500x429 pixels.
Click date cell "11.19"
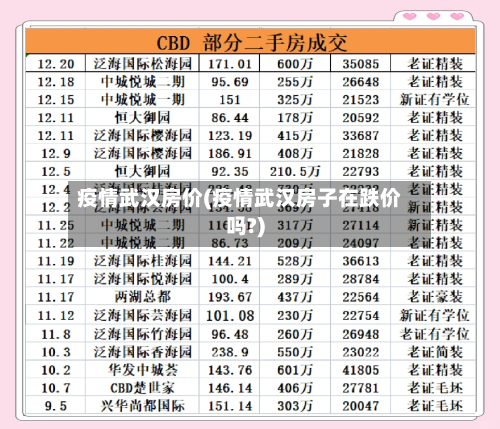[56, 262]
